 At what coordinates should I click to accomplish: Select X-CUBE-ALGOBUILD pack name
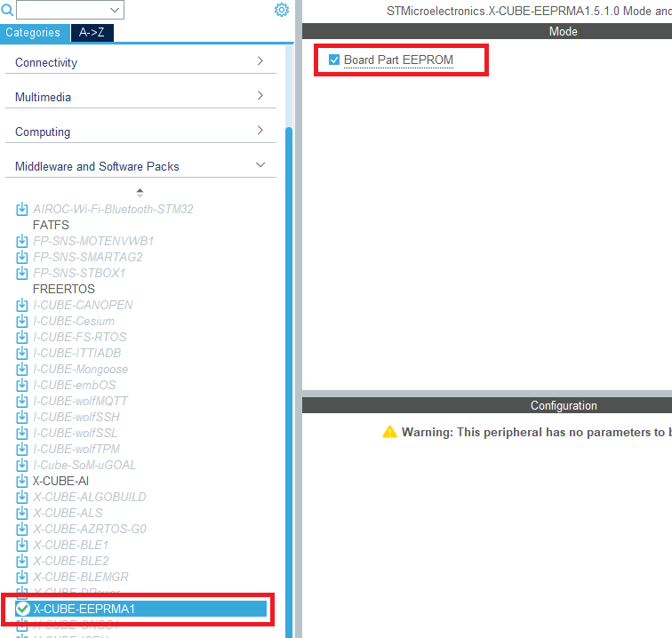90,497
